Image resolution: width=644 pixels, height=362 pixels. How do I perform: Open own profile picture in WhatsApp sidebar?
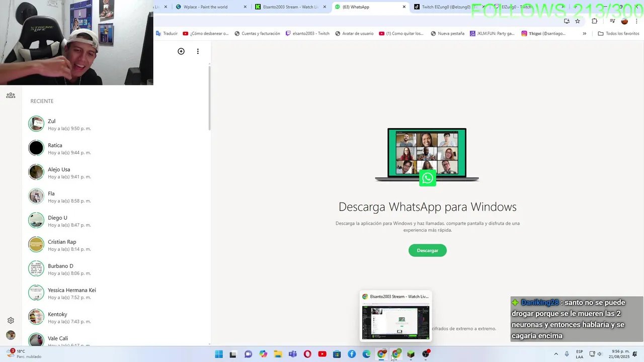point(11,335)
